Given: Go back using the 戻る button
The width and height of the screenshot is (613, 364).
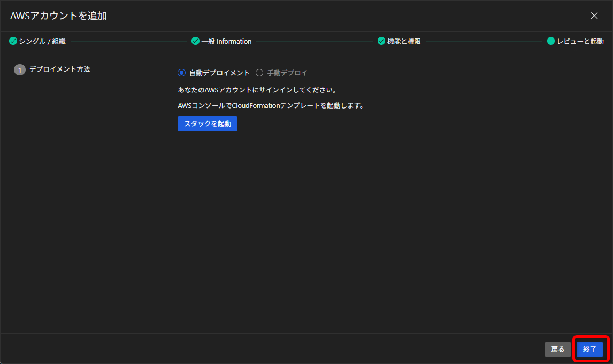Looking at the screenshot, I should (558, 348).
